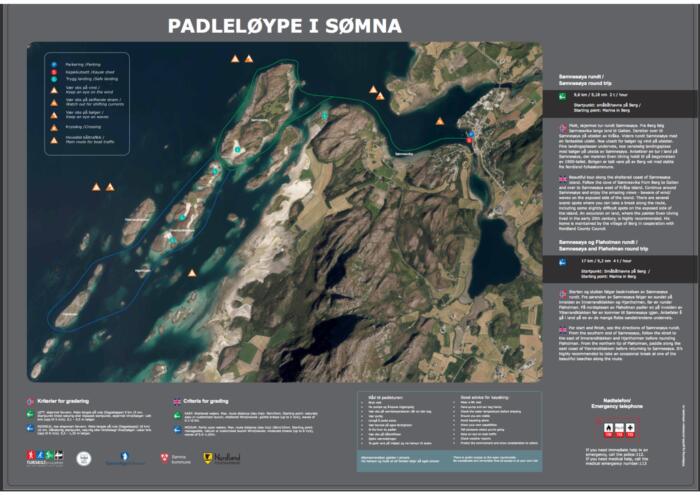The image size is (700, 495).
Task: Click the Norwegian flag next to 'Kriterier for gradering'
Action: tap(30, 402)
